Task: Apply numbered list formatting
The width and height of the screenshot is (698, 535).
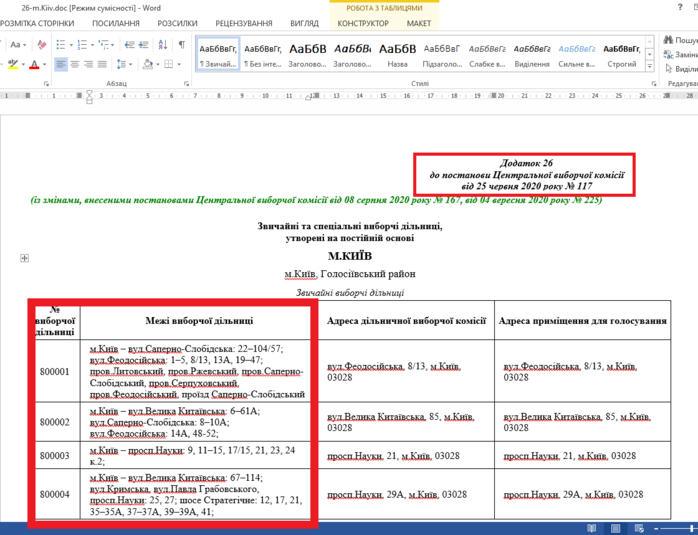Action: pyautogui.click(x=83, y=46)
